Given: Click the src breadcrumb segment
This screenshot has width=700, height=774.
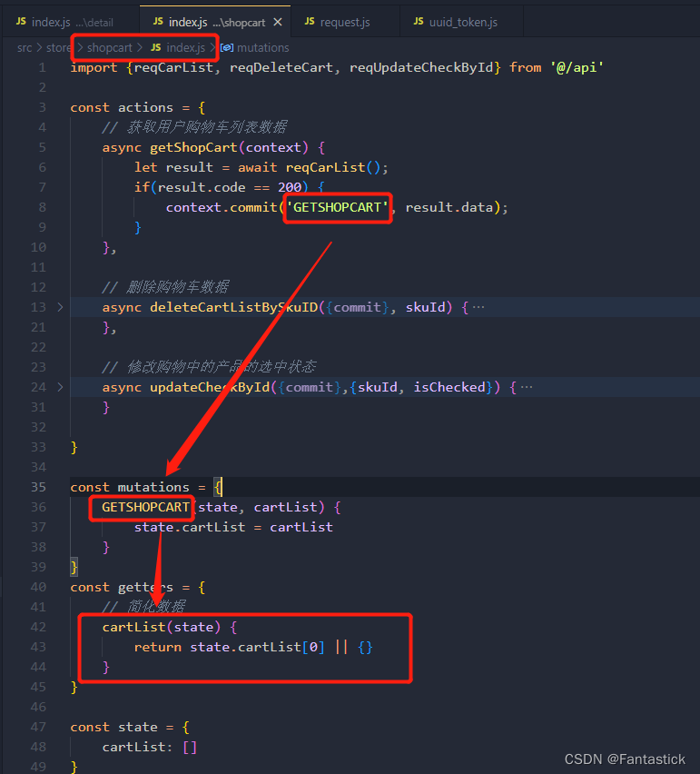Looking at the screenshot, I should [x=25, y=48].
